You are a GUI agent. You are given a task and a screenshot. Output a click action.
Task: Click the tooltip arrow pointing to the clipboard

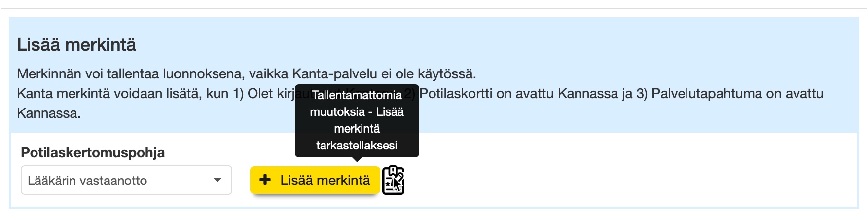[x=357, y=159]
